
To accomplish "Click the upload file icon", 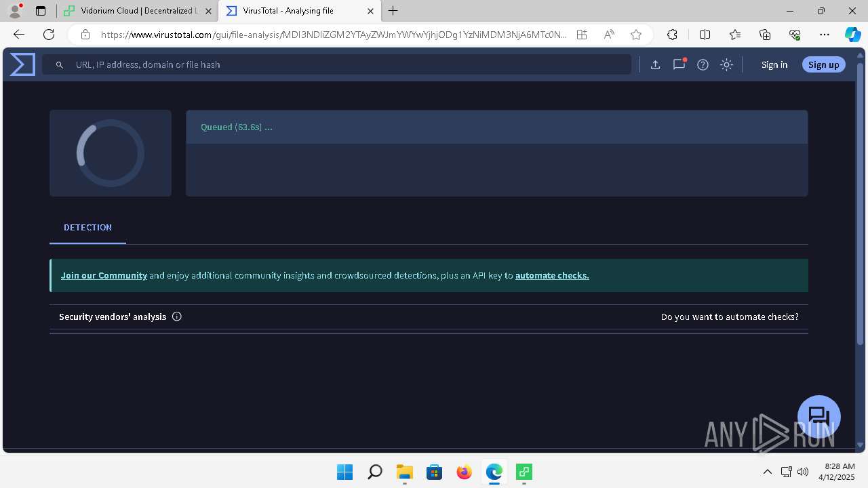I will 655,65.
